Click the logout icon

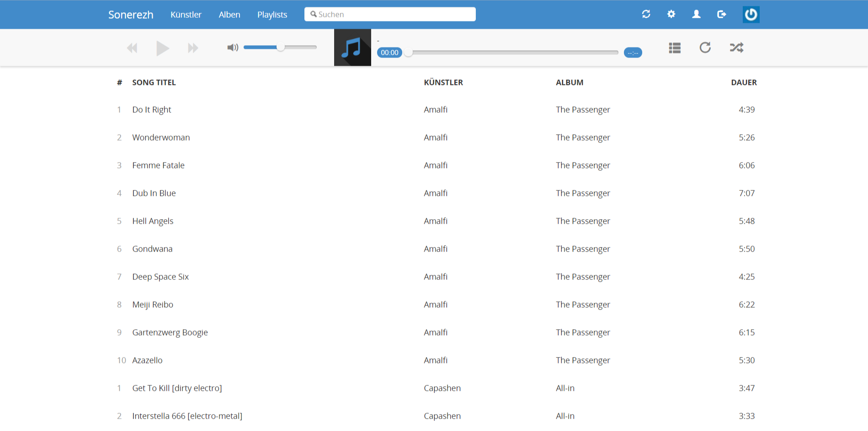[721, 14]
